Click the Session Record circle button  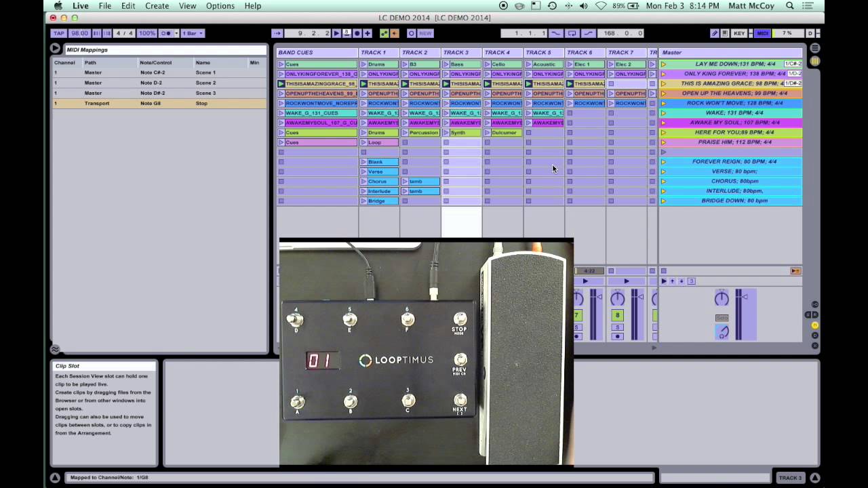[411, 33]
